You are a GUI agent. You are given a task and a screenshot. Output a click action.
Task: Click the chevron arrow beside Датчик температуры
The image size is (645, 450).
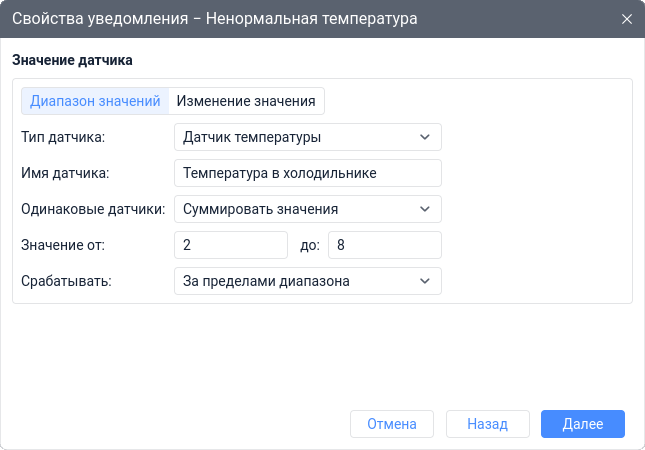click(x=424, y=137)
